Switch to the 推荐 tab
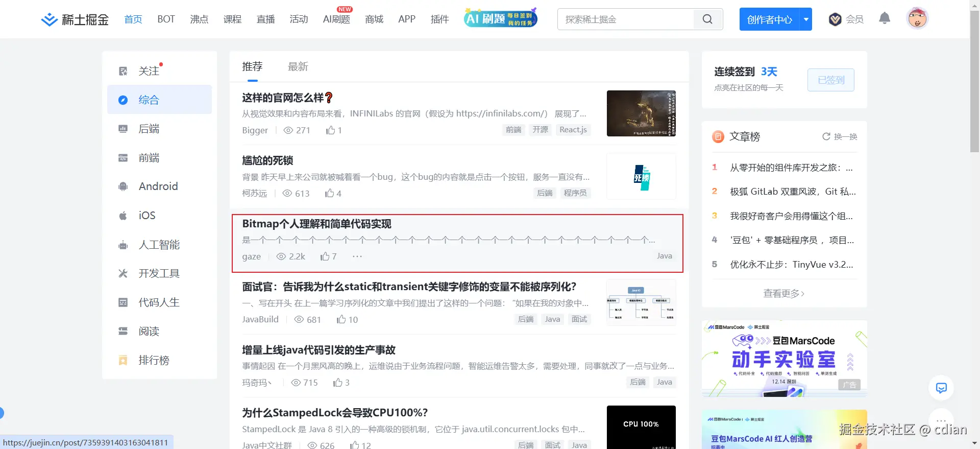Screen dimensions: 980x449 click(252, 66)
